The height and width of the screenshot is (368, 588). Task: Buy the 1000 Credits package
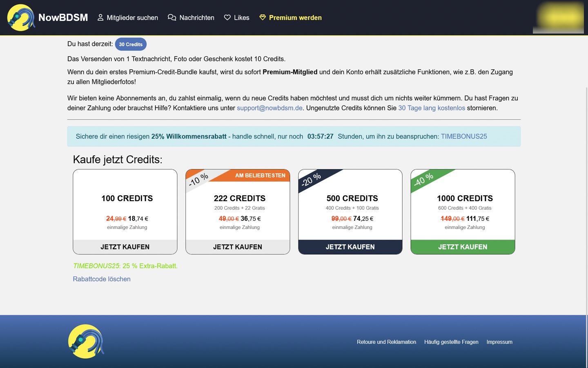click(463, 247)
